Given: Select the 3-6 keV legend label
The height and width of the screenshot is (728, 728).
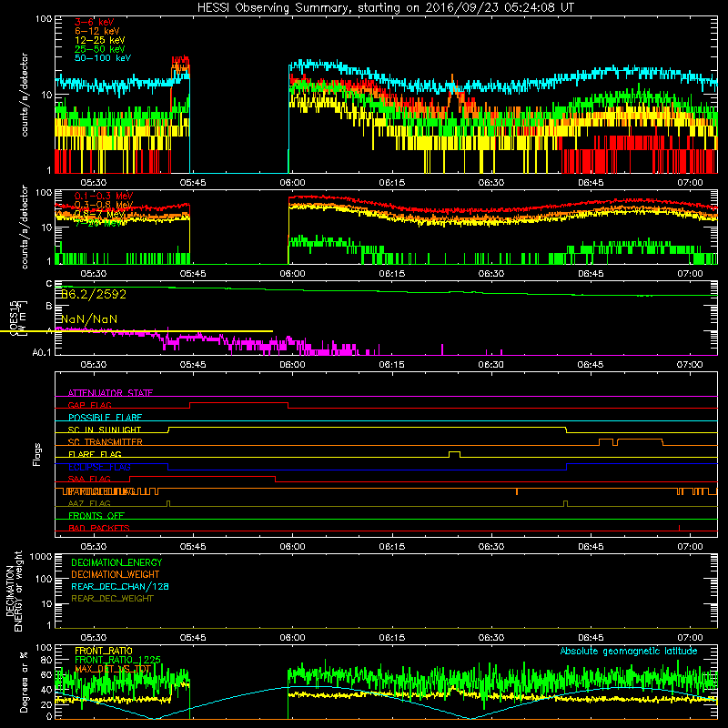Looking at the screenshot, I should (94, 22).
